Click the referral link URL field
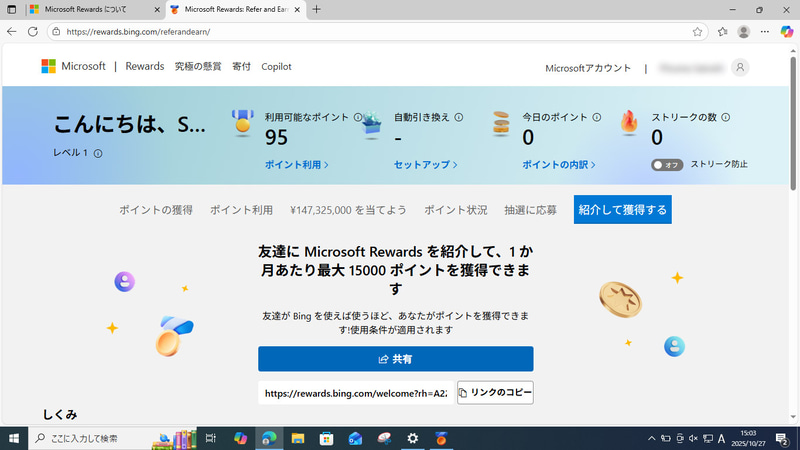 pyautogui.click(x=356, y=393)
